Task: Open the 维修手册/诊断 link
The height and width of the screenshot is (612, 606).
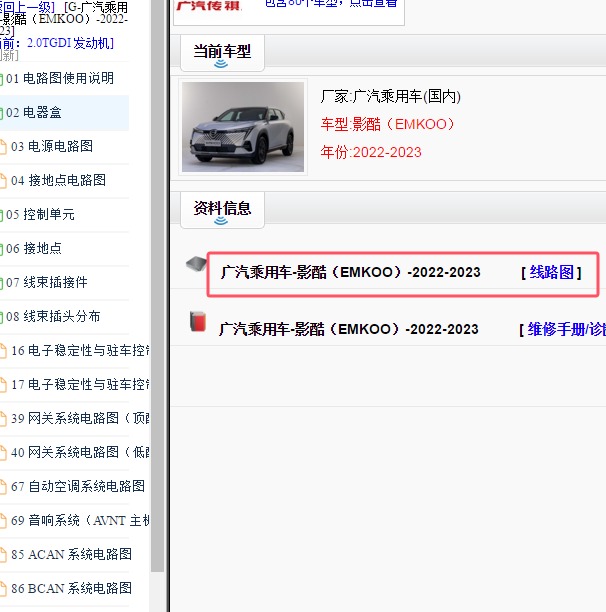Action: point(567,330)
